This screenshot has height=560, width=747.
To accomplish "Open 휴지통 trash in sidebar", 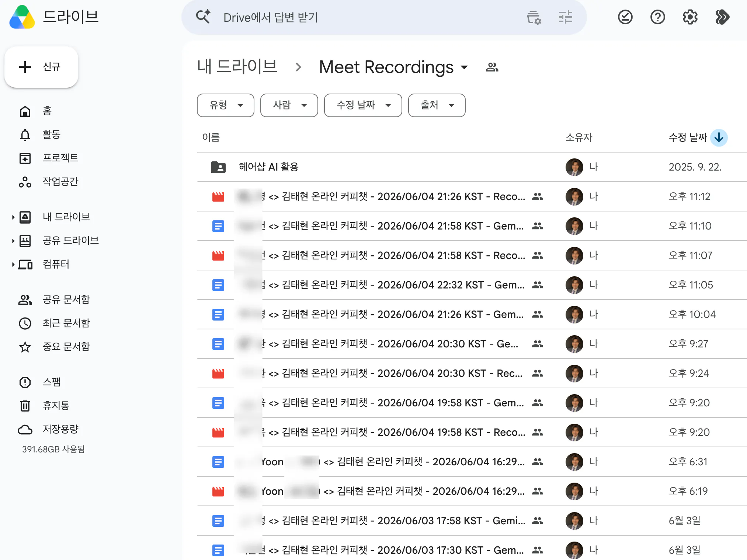I will coord(56,406).
